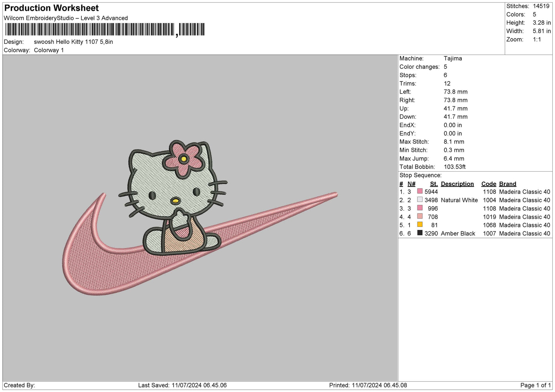The image size is (555, 392).
Task: Click the Production Worksheet title
Action: tap(51, 8)
